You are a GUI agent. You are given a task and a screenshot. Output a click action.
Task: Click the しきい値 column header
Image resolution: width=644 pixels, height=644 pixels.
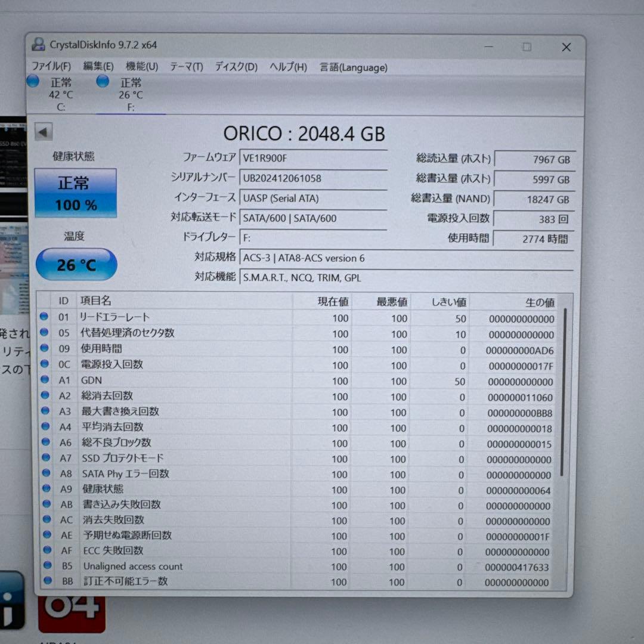pos(440,303)
